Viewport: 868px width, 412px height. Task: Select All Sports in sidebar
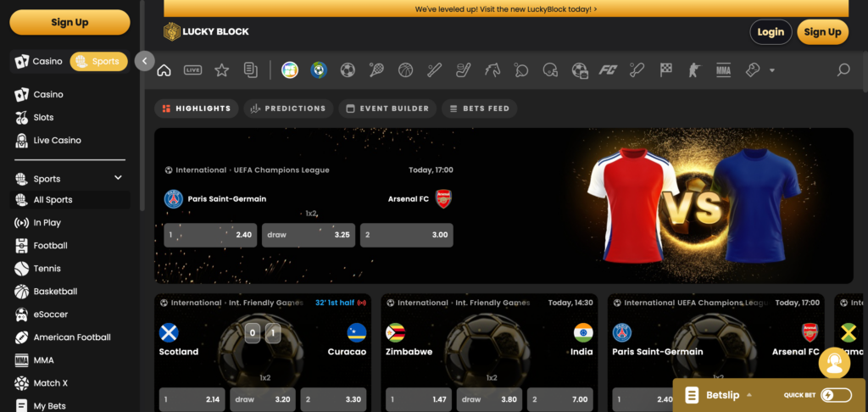pyautogui.click(x=70, y=200)
